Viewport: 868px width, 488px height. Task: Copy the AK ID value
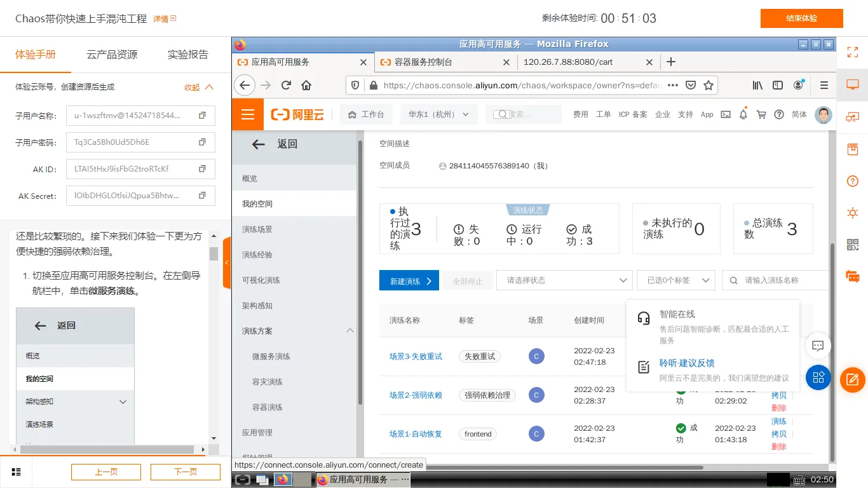click(202, 169)
